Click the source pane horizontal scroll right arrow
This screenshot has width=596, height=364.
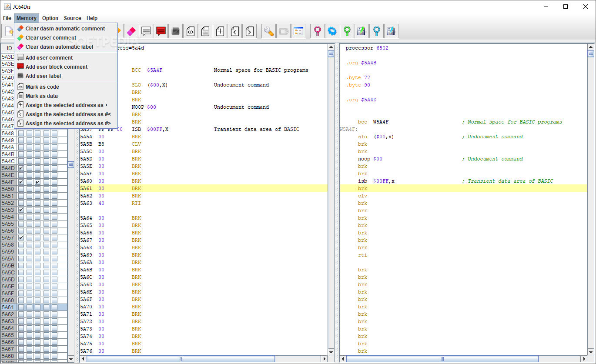tap(583, 359)
